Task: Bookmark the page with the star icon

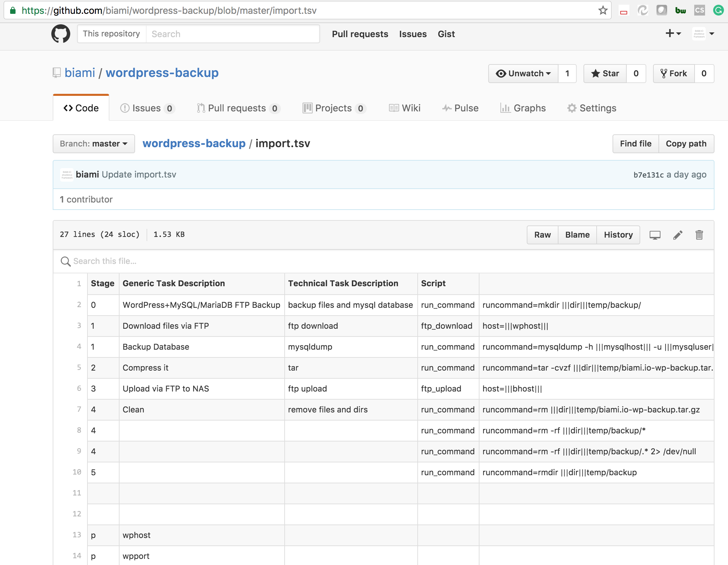Action: (x=603, y=10)
